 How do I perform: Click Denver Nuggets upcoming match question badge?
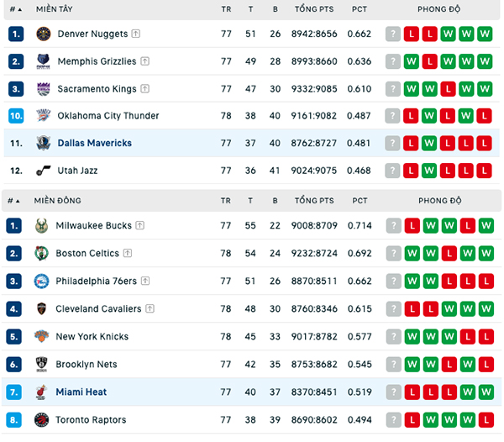click(393, 34)
